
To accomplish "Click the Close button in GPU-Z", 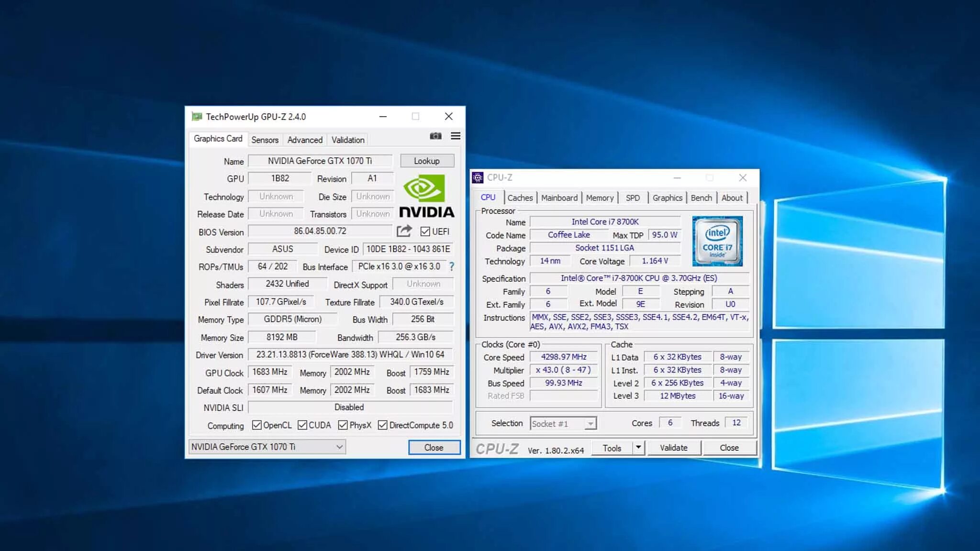I will pyautogui.click(x=434, y=447).
